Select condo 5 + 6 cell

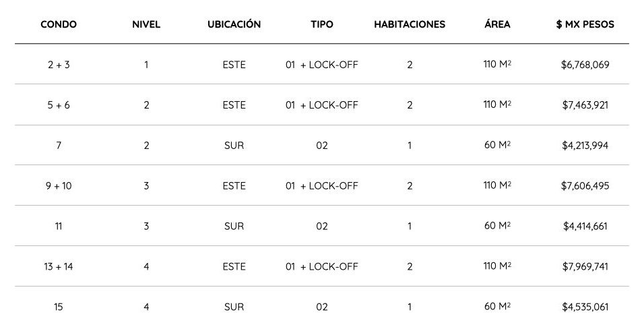click(x=59, y=105)
